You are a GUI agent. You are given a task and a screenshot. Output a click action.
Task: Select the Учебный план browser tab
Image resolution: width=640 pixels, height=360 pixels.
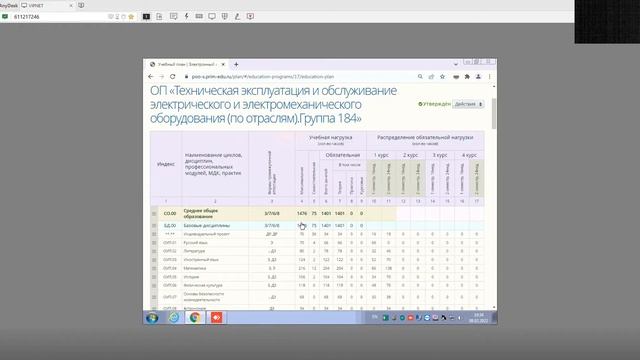tap(188, 64)
